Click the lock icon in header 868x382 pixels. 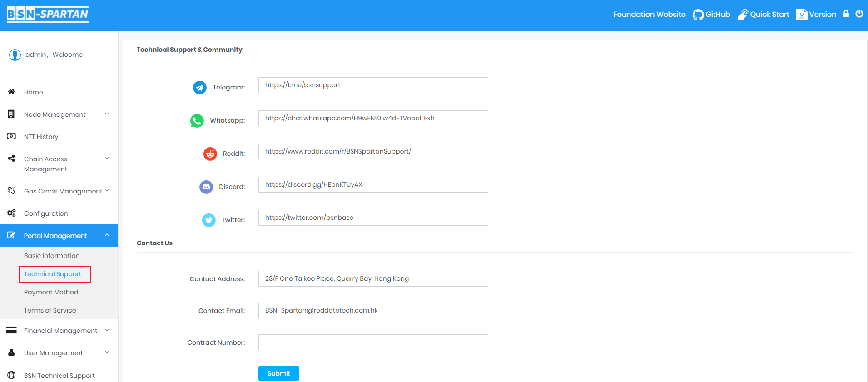[846, 14]
